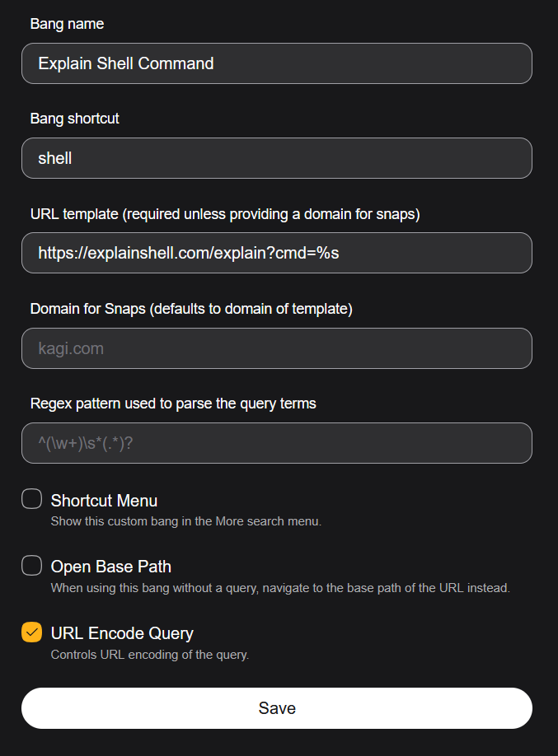Click the 'More search menu' description text
The width and height of the screenshot is (558, 756).
click(x=185, y=521)
